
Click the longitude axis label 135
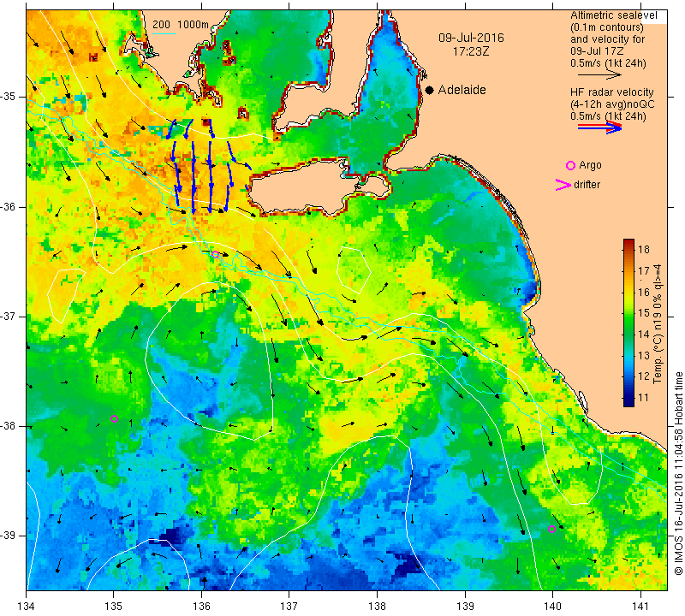pyautogui.click(x=114, y=607)
